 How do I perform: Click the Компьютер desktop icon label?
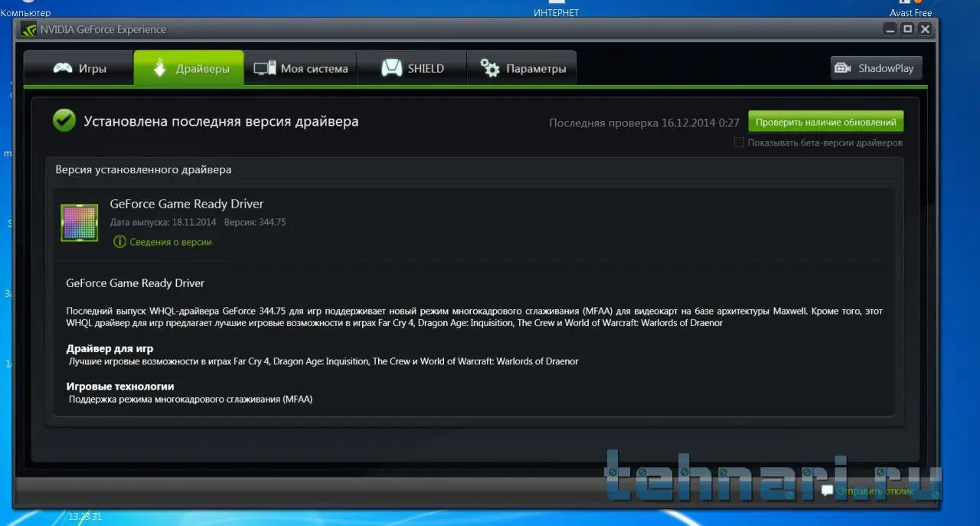point(25,12)
